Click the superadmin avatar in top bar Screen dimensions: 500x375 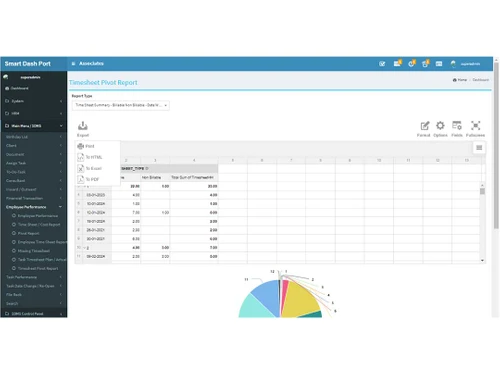453,64
